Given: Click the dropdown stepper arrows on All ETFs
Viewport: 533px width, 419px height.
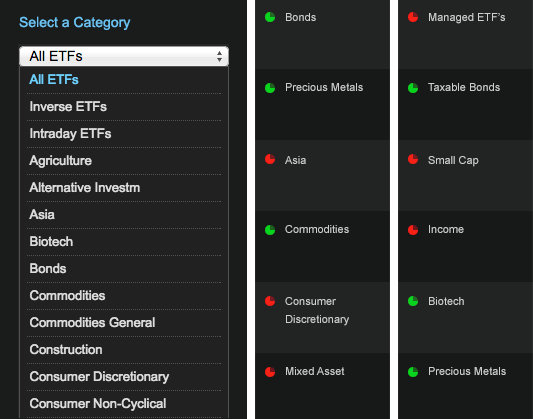Looking at the screenshot, I should tap(219, 56).
